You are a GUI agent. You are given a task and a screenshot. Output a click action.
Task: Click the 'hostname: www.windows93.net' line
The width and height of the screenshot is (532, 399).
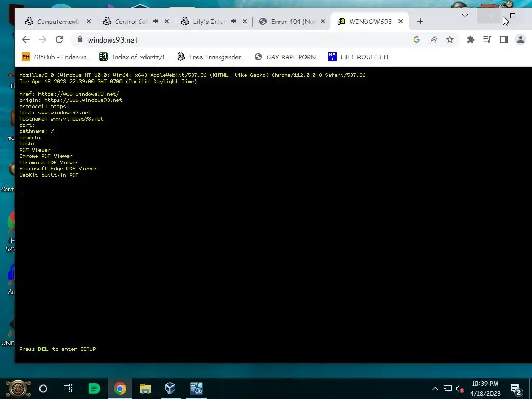point(61,119)
